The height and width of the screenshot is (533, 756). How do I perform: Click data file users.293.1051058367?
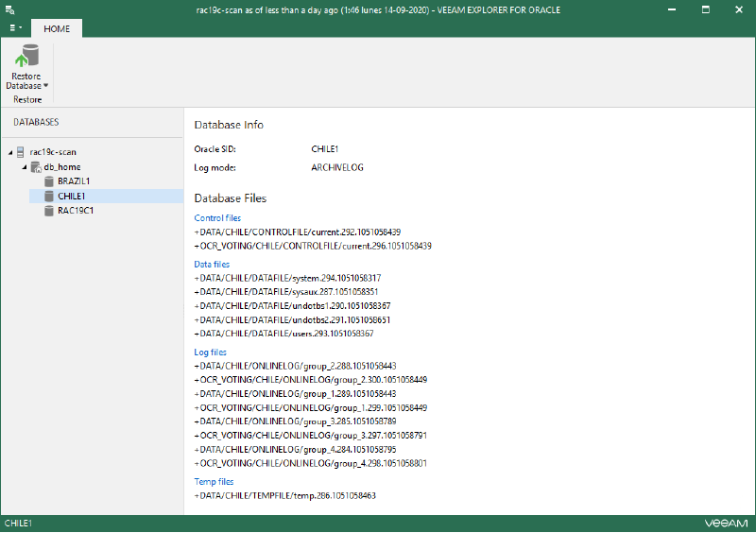(x=284, y=334)
